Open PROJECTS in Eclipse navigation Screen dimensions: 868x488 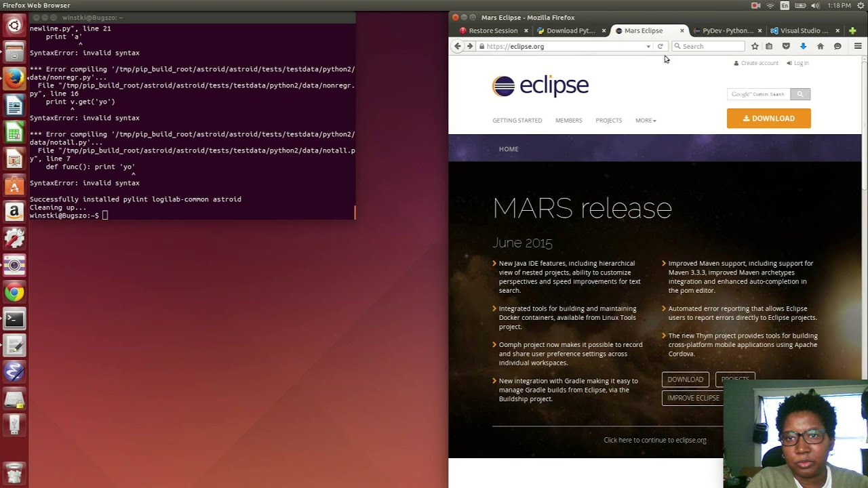point(609,121)
